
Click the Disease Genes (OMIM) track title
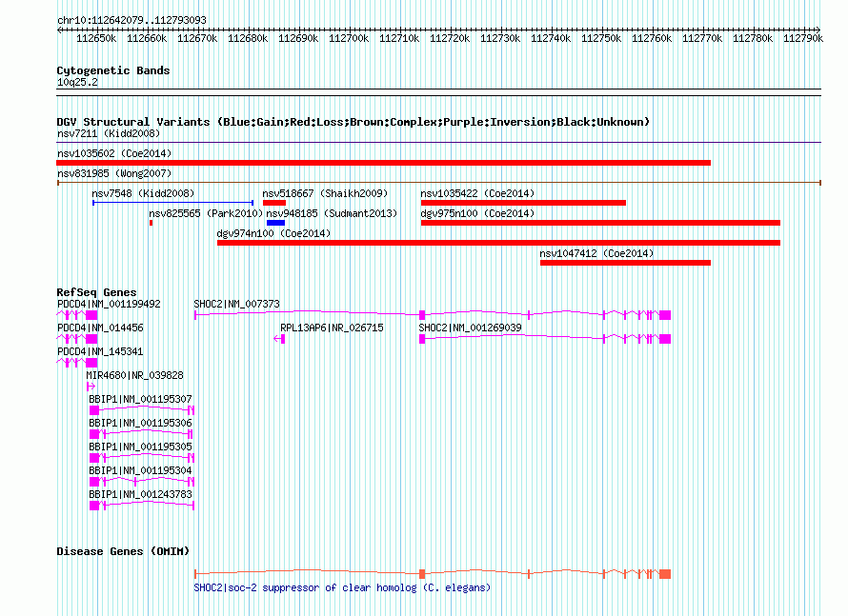pyautogui.click(x=123, y=551)
